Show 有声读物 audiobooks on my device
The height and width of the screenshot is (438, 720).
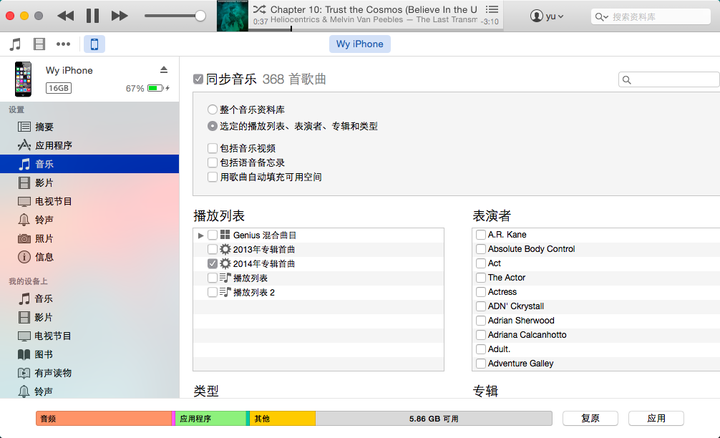(90, 373)
